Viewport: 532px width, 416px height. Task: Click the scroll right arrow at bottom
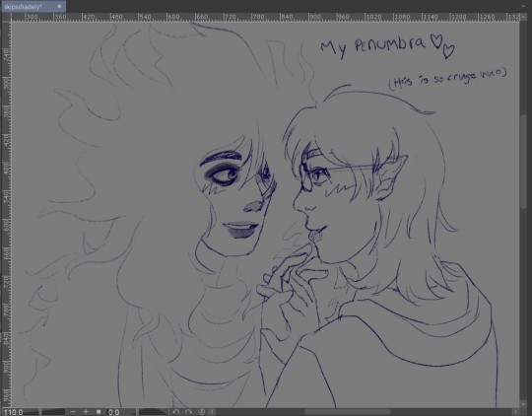point(515,412)
